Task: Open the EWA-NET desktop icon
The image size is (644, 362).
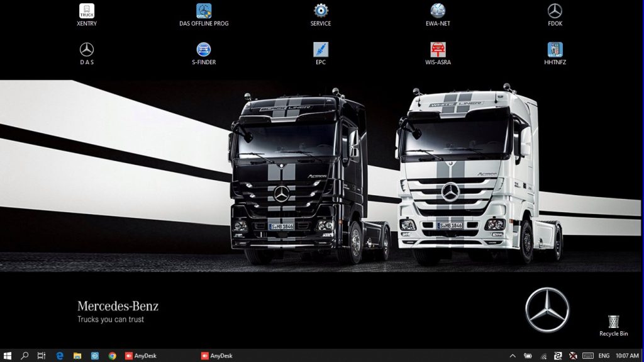Action: (438, 15)
